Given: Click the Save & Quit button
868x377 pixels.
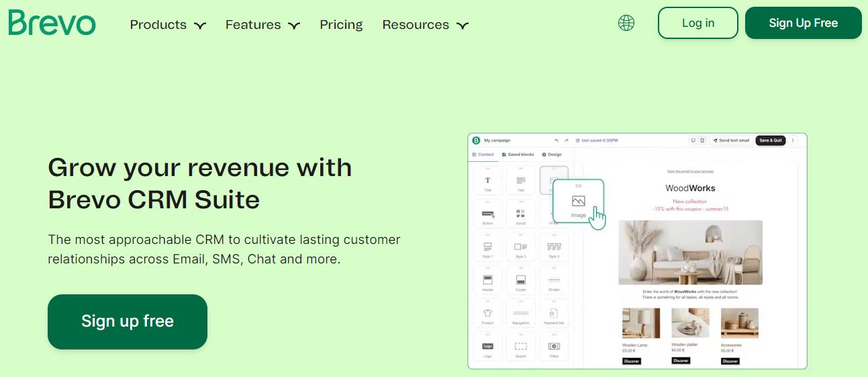Looking at the screenshot, I should click(x=771, y=140).
